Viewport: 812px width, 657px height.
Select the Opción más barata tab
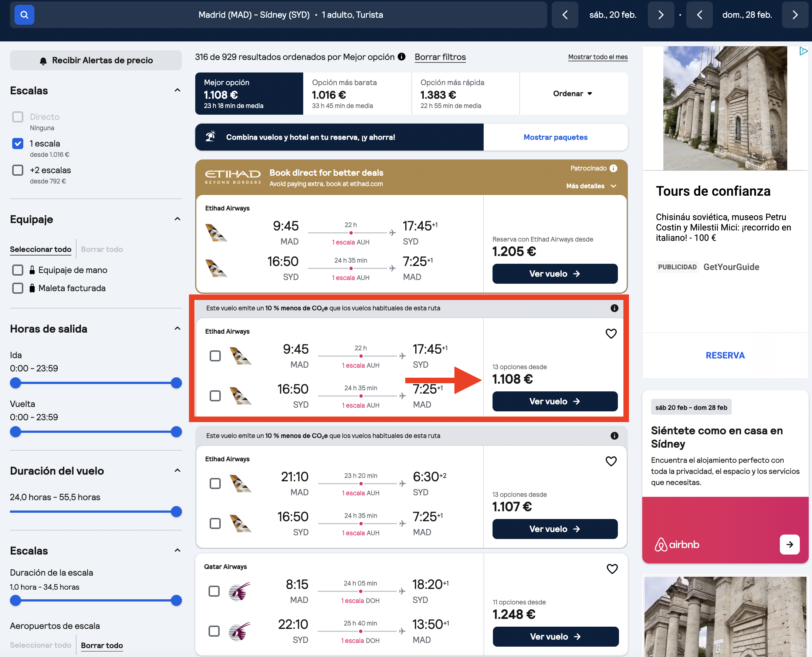(x=358, y=94)
